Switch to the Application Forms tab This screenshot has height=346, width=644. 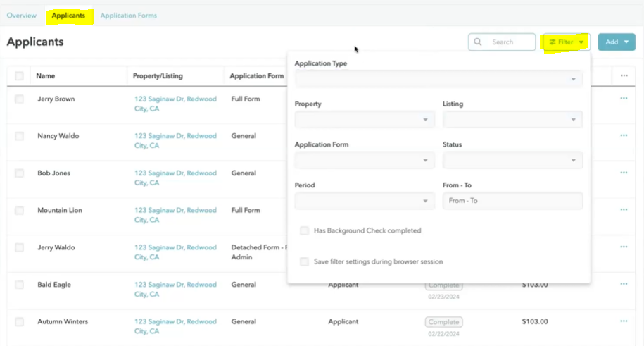tap(129, 16)
